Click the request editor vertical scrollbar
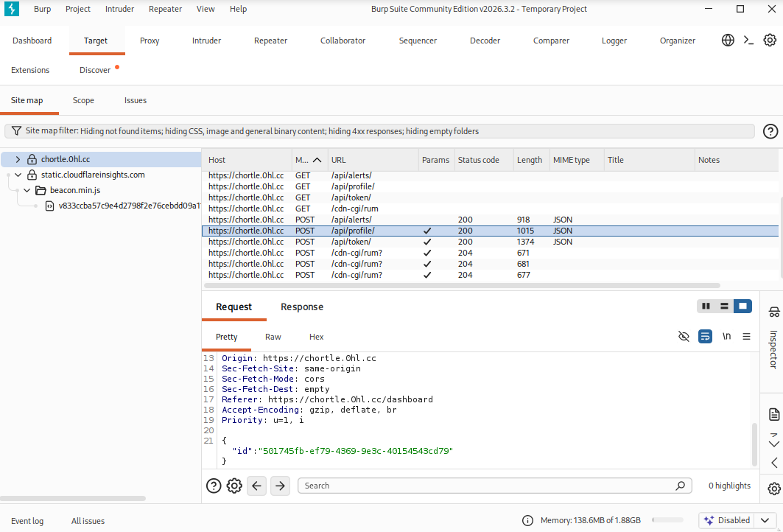 pyautogui.click(x=754, y=444)
